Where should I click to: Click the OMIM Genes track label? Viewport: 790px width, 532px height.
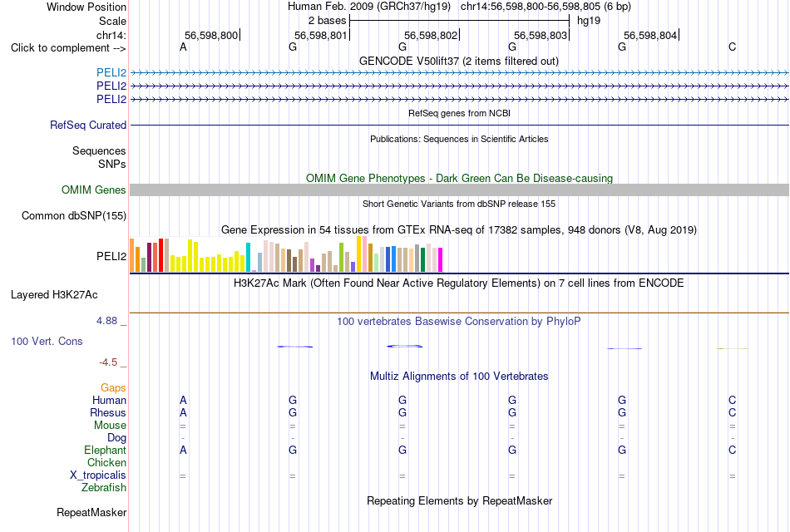point(94,190)
